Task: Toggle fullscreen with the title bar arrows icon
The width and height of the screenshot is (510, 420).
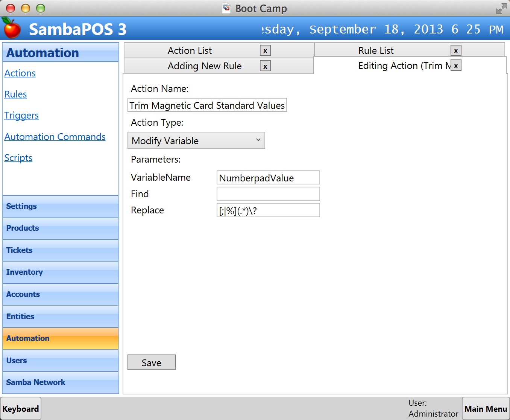Action: 501,8
